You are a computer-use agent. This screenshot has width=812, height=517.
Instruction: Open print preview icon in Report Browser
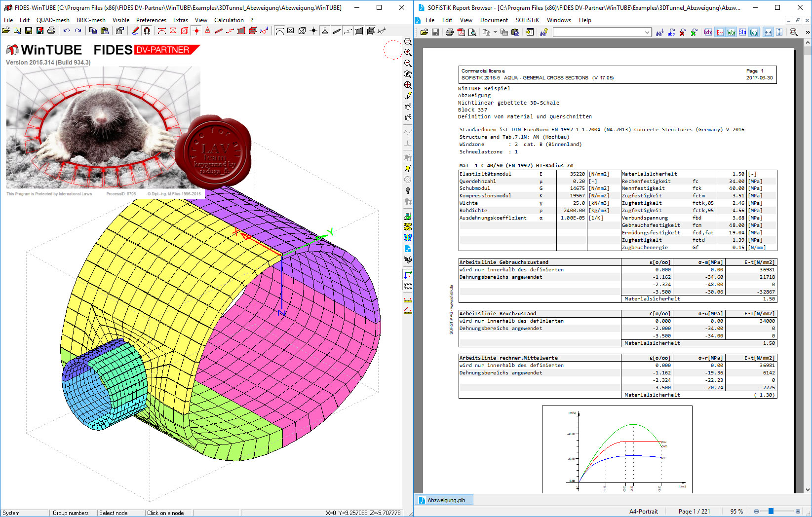(x=472, y=32)
